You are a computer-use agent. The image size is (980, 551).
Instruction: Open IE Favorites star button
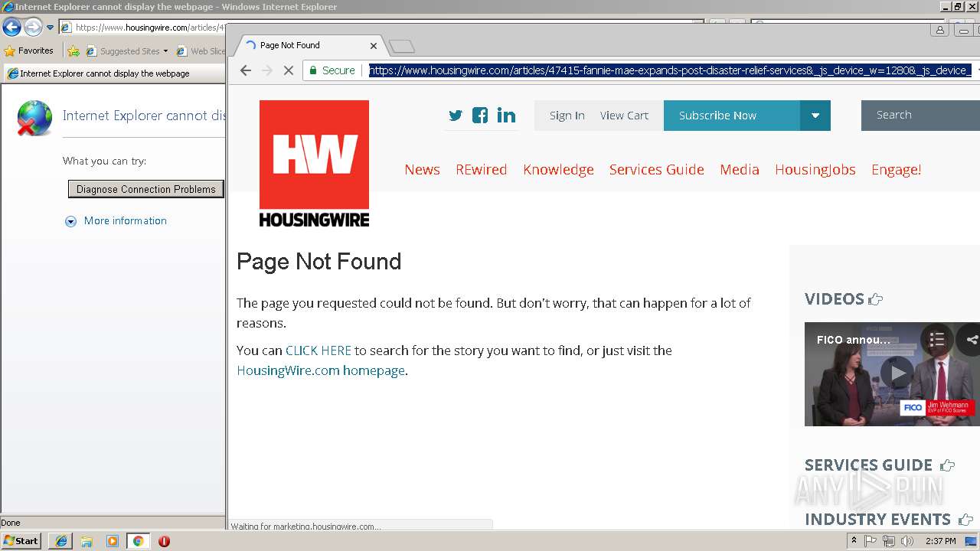[x=29, y=51]
